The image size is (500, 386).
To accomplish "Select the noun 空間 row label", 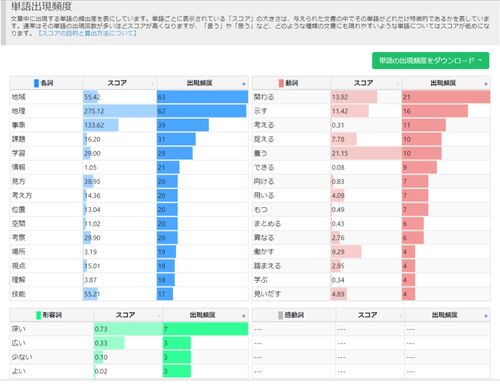I will pos(19,223).
